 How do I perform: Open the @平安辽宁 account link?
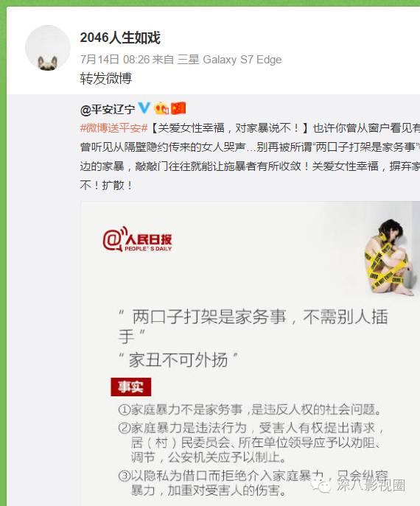click(x=108, y=110)
